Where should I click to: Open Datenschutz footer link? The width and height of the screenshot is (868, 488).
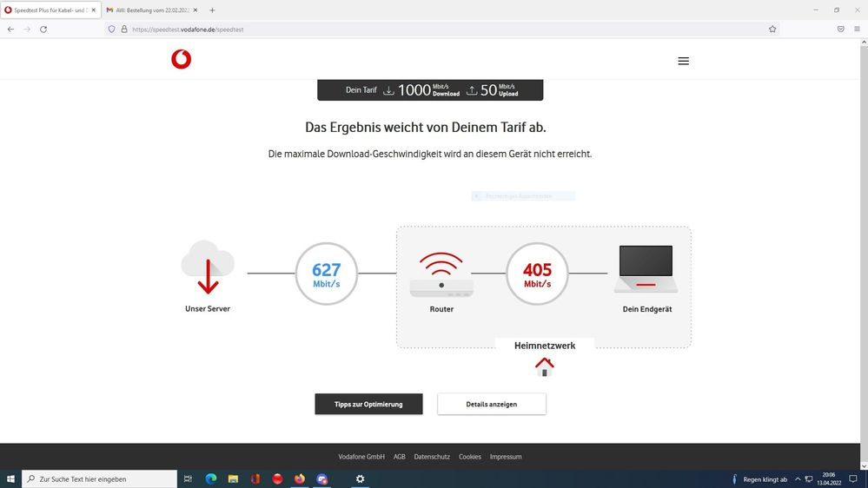(x=432, y=457)
